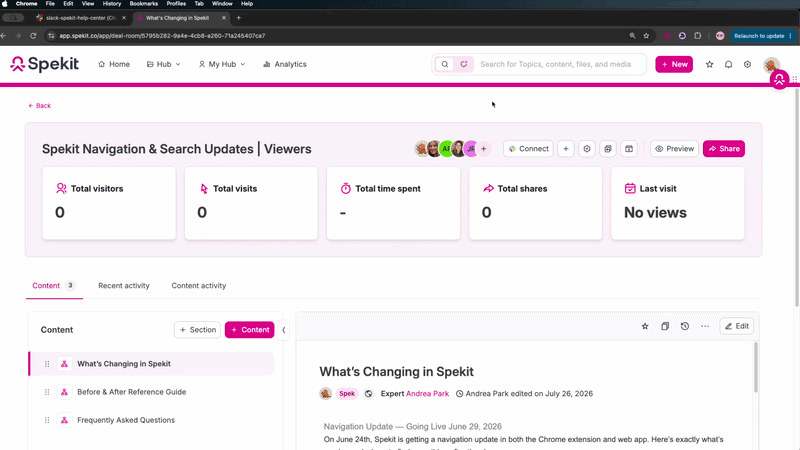This screenshot has height=450, width=800.
Task: Favorite the Spek with star icon
Action: 645,326
